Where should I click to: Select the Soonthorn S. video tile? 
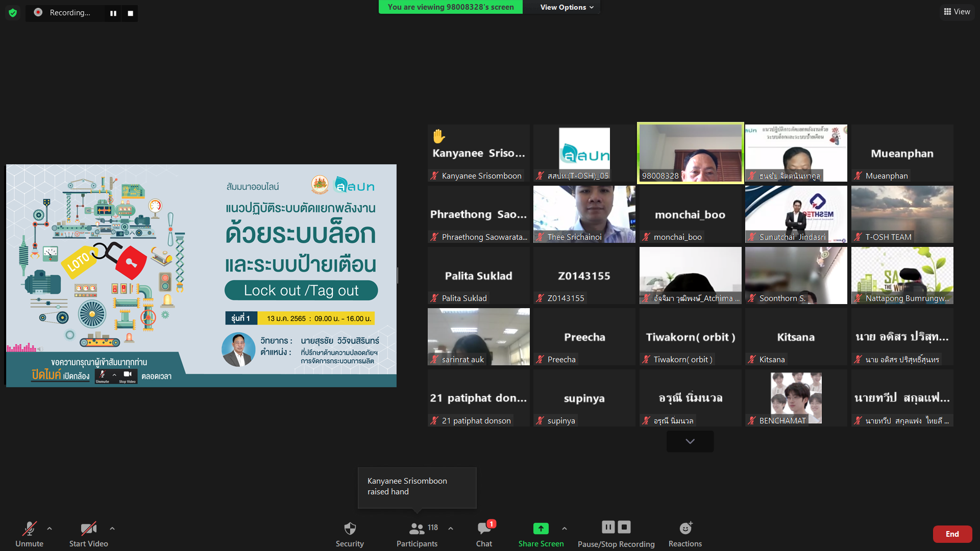click(x=796, y=275)
